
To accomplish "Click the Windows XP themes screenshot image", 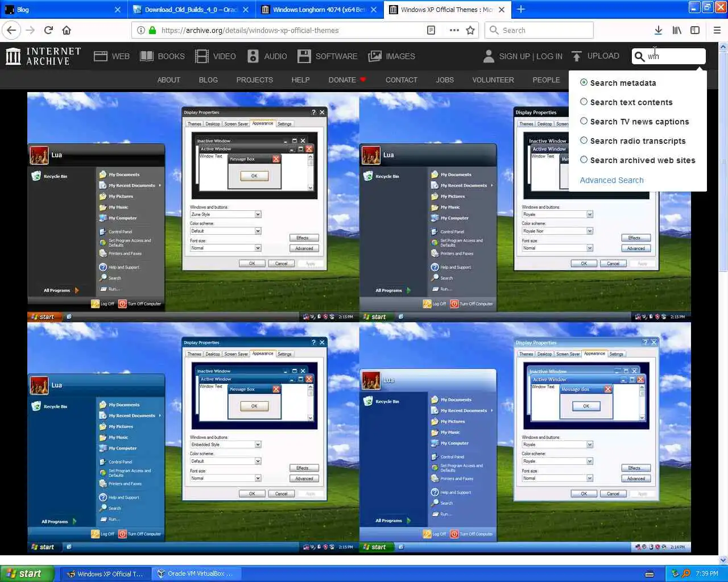I will (x=359, y=322).
